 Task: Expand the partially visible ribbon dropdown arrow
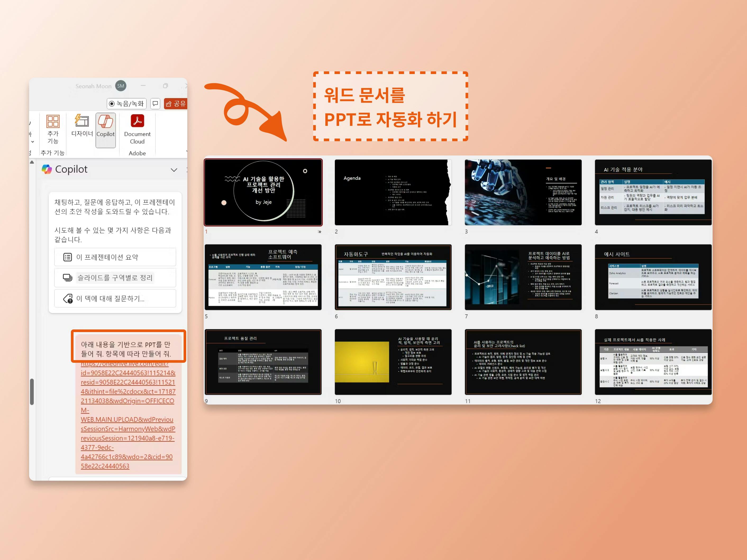click(33, 141)
